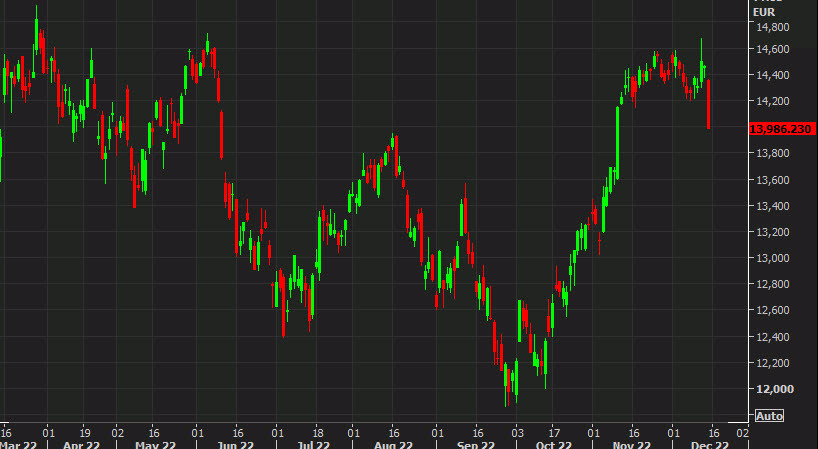
Task: Click the 18 date tick in July
Action: (x=318, y=433)
